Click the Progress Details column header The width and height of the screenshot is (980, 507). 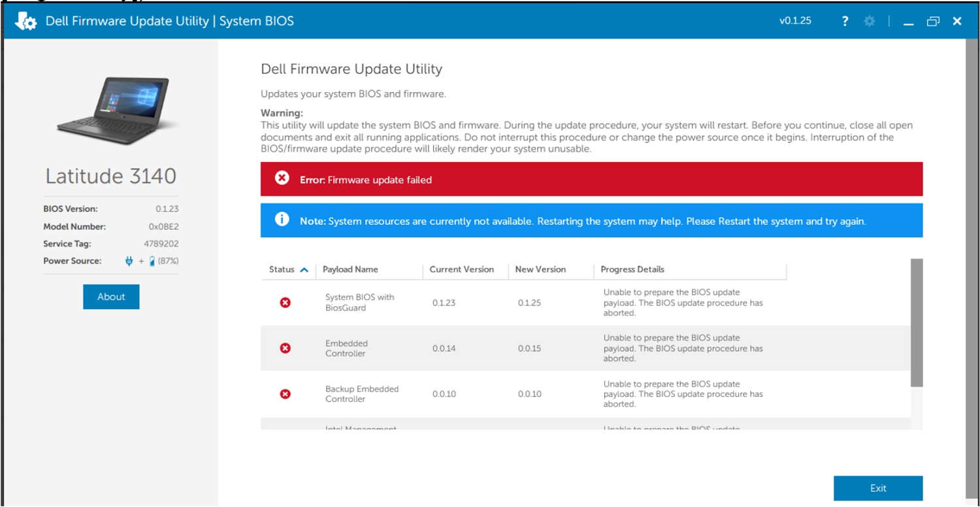coord(632,269)
